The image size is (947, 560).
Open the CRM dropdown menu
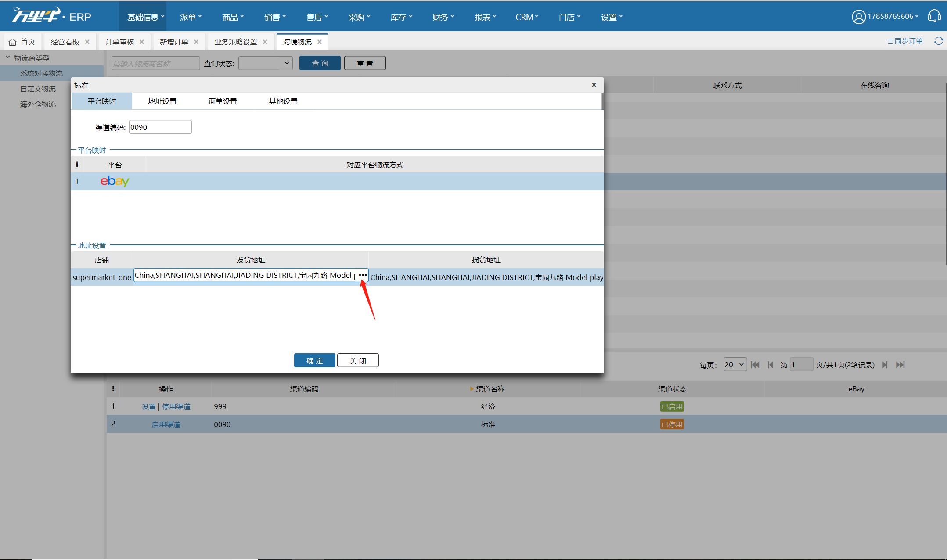(527, 17)
